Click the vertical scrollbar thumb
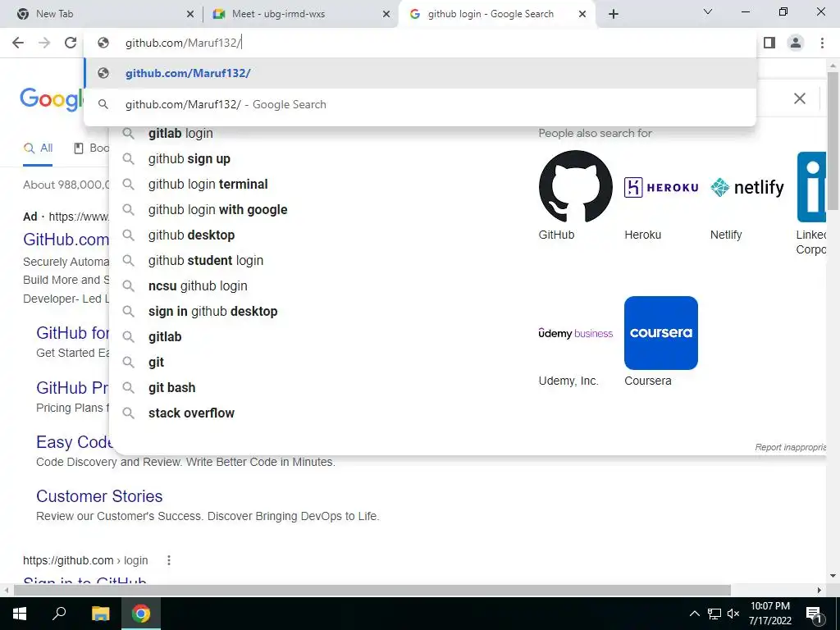Screen dimensions: 840x630 point(833,140)
